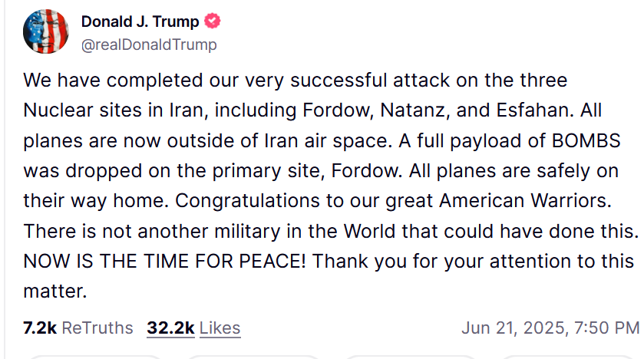Screen dimensions: 644x359
Task: Click the Jun 21, 2025, 7:50 PM timestamp
Action: [550, 328]
